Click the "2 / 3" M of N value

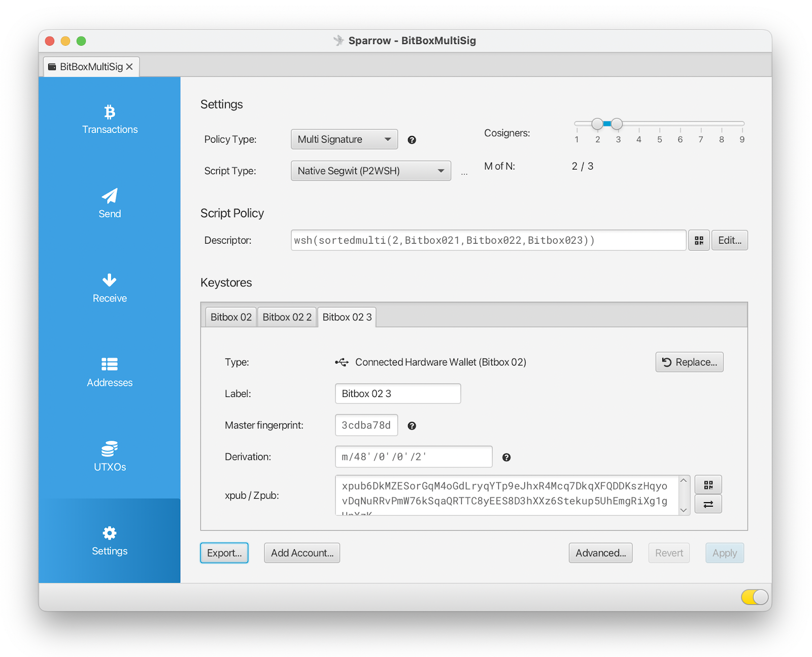tap(583, 166)
